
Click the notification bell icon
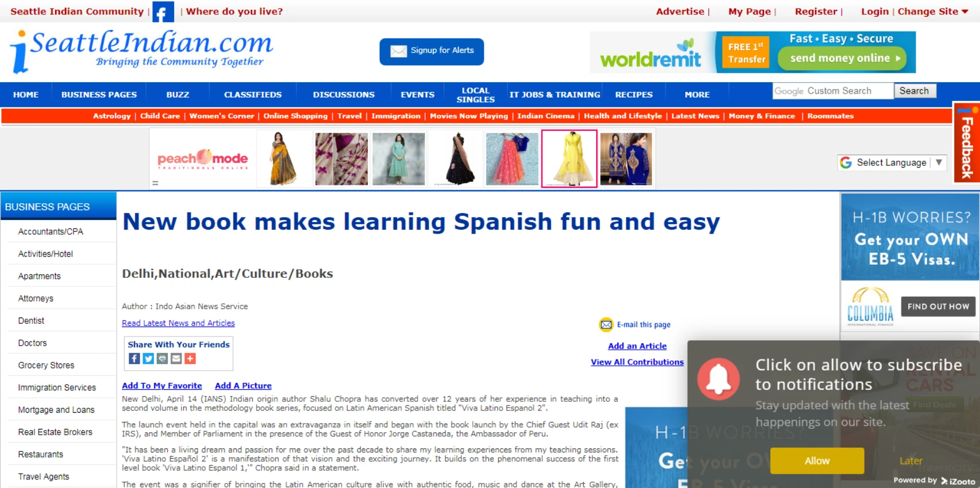tap(718, 379)
